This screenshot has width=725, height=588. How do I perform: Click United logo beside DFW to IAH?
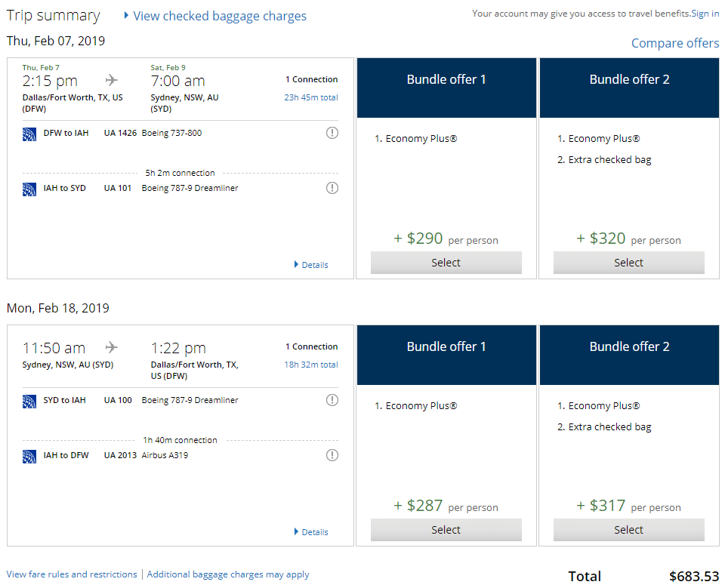pos(29,134)
